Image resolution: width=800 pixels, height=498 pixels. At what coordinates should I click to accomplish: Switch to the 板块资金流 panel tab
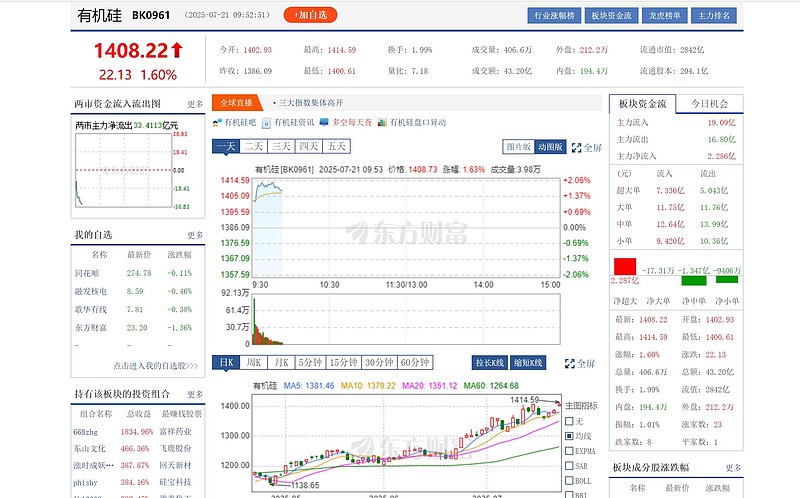click(642, 104)
